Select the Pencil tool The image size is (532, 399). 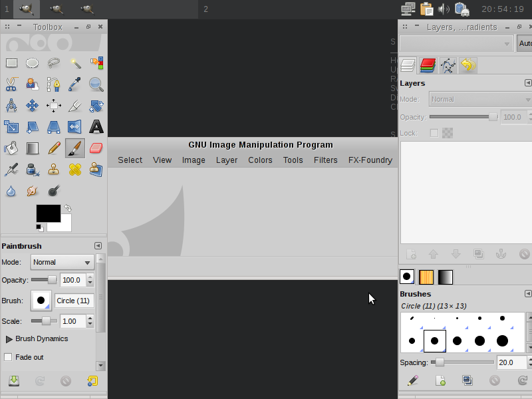tap(54, 148)
